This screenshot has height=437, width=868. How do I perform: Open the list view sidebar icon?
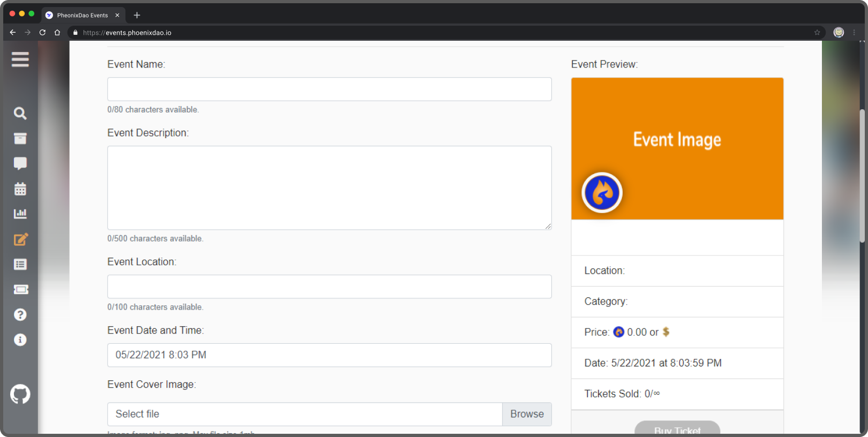tap(20, 264)
